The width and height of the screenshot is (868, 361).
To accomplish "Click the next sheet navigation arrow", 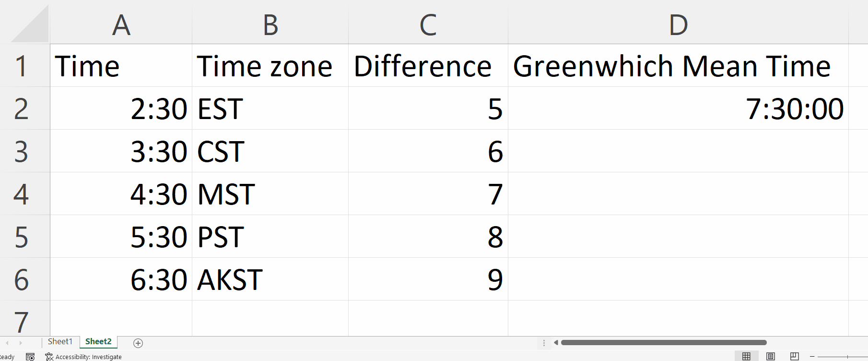I will 21,342.
